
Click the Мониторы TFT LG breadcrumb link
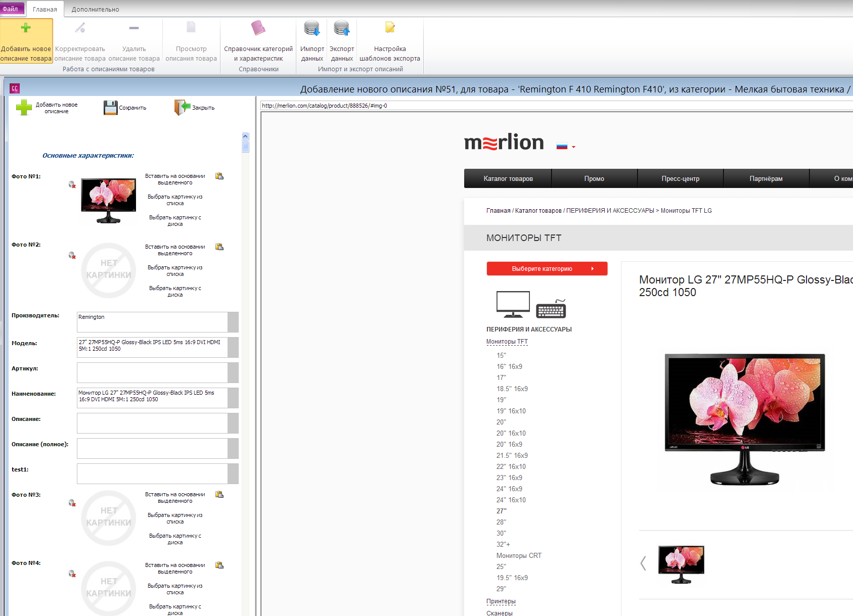click(x=686, y=211)
